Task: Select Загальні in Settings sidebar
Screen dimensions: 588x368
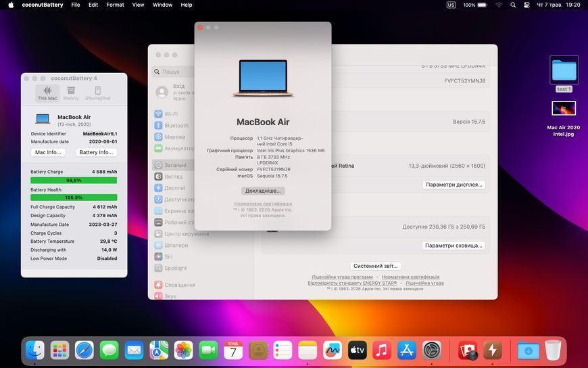Action: click(174, 165)
